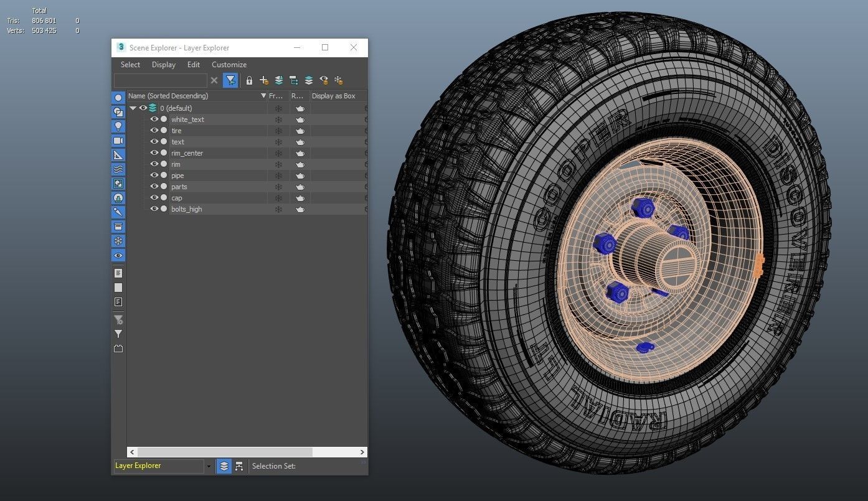The image size is (868, 501).
Task: Click the horizontal scrollbar right arrow
Action: pos(362,452)
